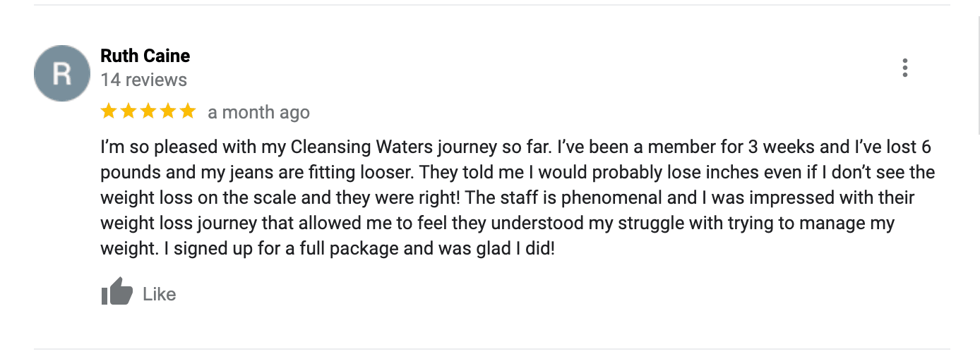980x354 pixels.
Task: Select the fourth yellow rating star
Action: click(168, 111)
